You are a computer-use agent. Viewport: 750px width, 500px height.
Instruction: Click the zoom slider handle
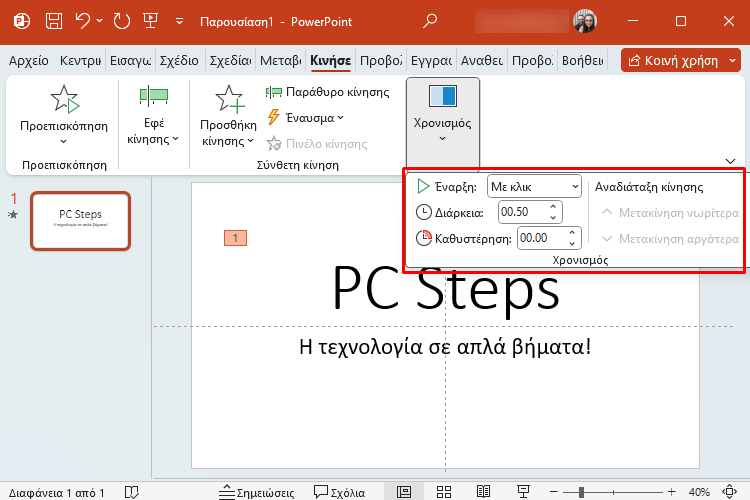pyautogui.click(x=581, y=492)
